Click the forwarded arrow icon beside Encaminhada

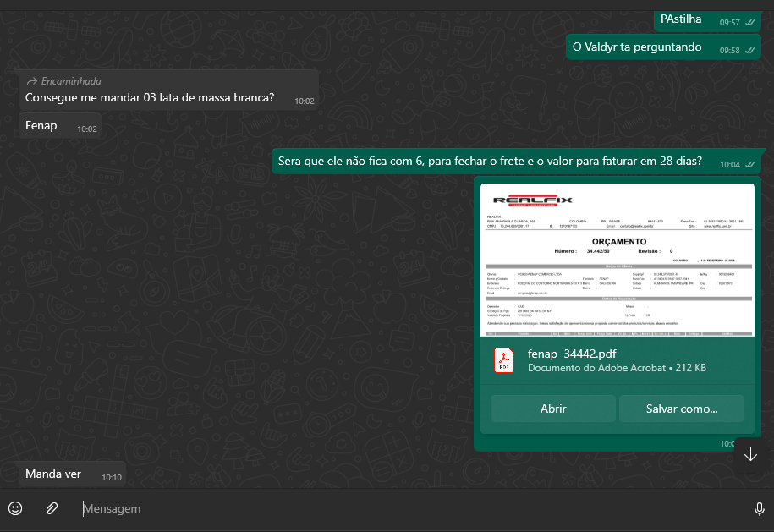tap(32, 81)
